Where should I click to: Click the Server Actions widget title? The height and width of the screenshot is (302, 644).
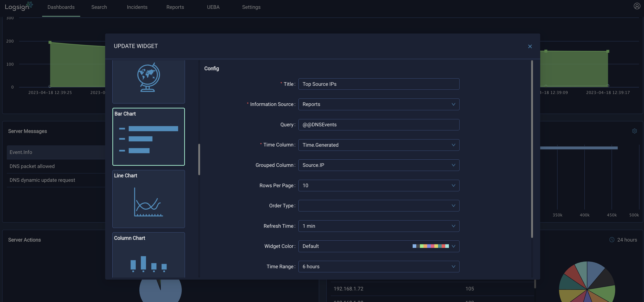click(x=24, y=240)
